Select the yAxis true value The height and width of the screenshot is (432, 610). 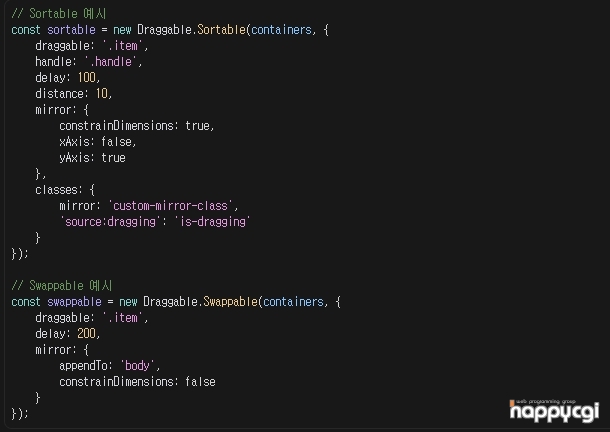click(x=113, y=158)
